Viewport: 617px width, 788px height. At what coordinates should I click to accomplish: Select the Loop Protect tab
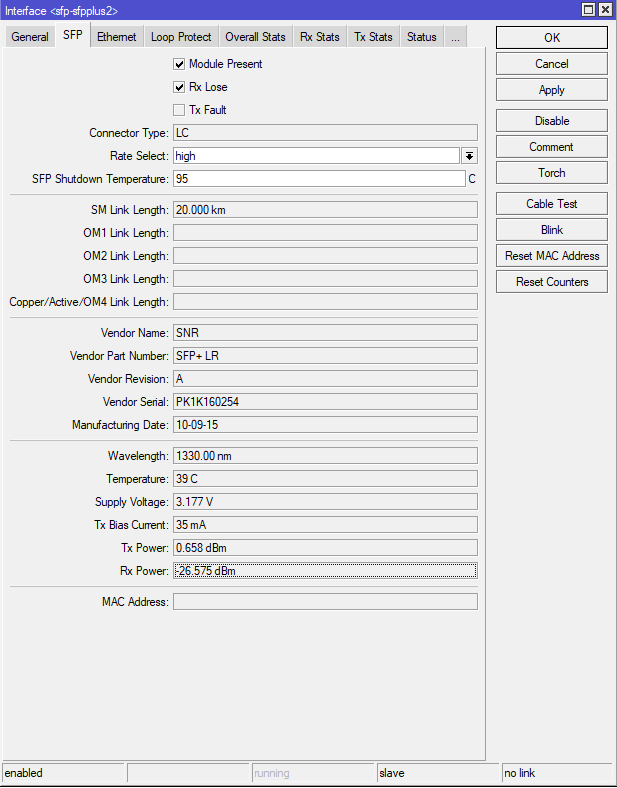click(181, 37)
